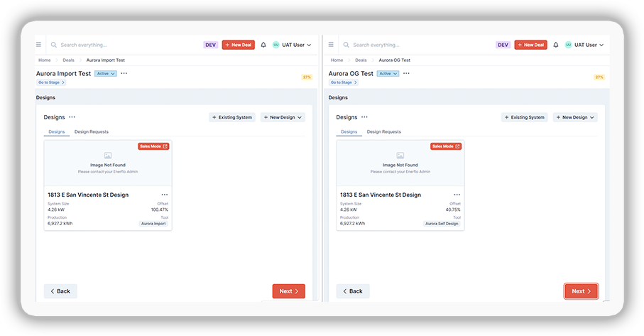Click DEV badge in Aurora Import Test window
Screen dimensions: 644x336
point(211,45)
